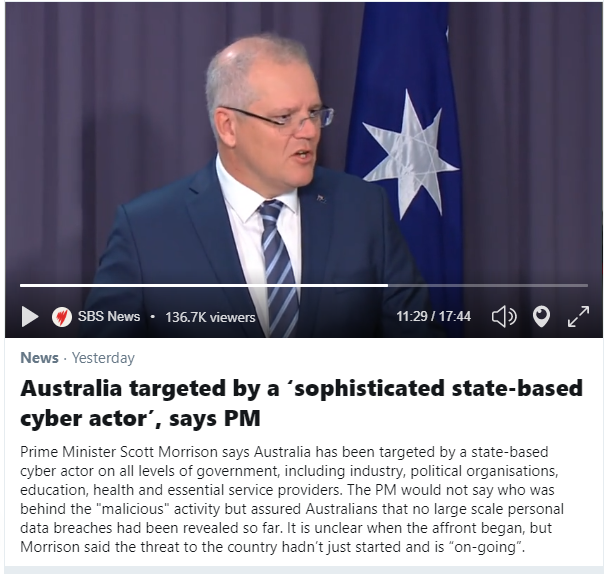Open the headline 'Australia targeted by a sophisticated'
The width and height of the screenshot is (607, 574).
point(301,388)
